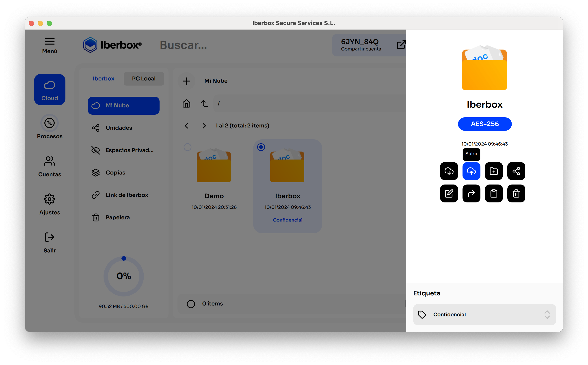Open Unidades in sidebar
This screenshot has height=365, width=588.
123,128
